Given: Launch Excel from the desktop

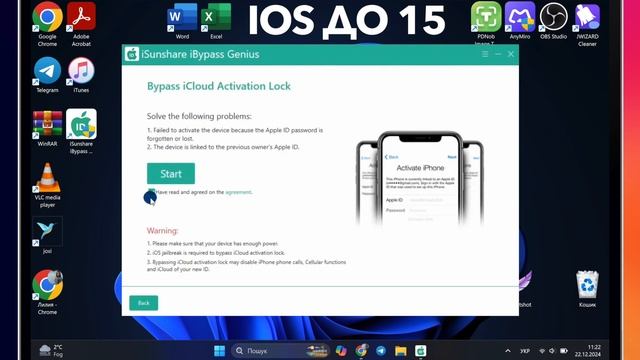Looking at the screenshot, I should pos(216,21).
